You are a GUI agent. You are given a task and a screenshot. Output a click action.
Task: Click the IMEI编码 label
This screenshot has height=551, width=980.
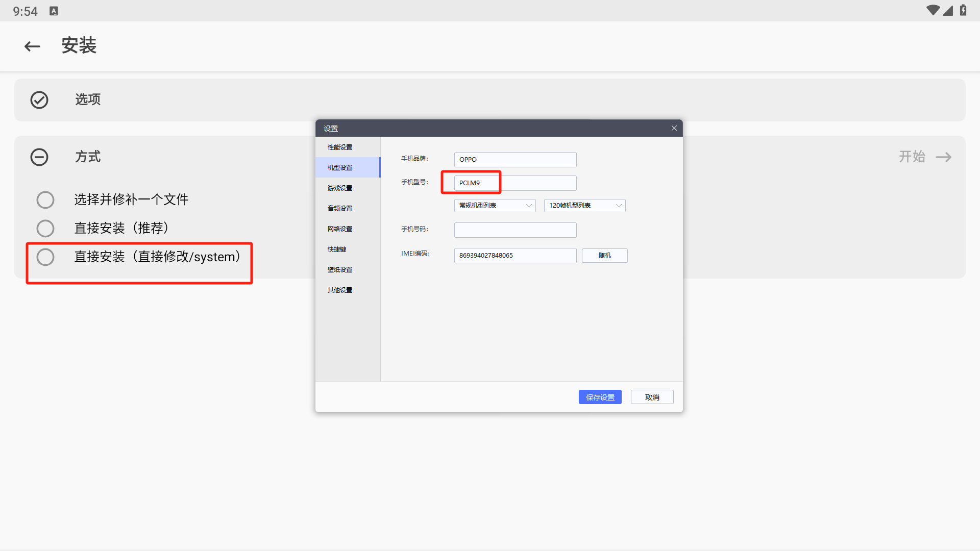(415, 254)
